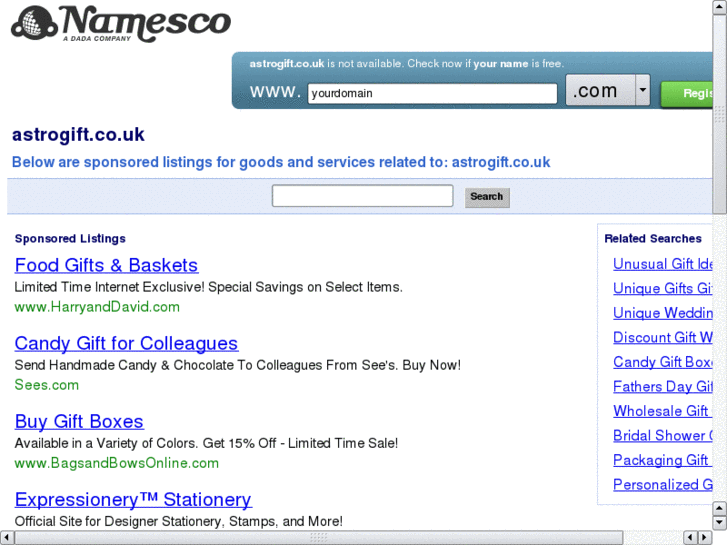
Task: Open Packaging Gift related search
Action: (x=663, y=460)
